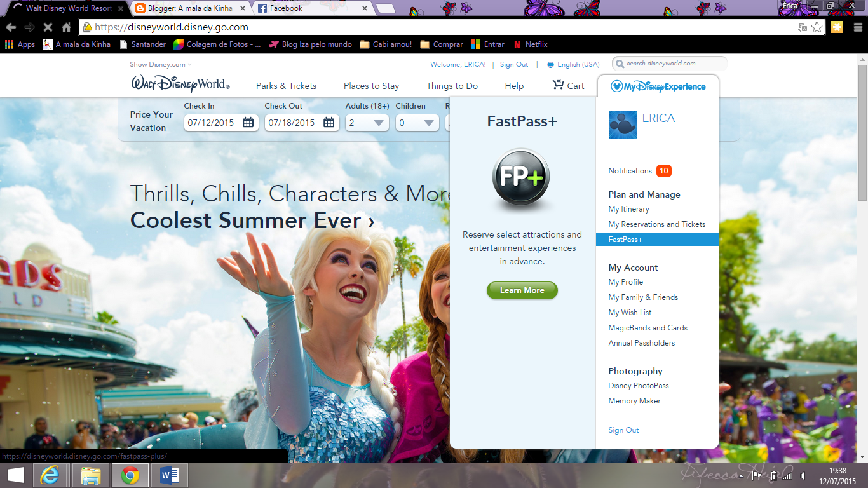Screen dimensions: 868x488
Task: Open the Chrome hamburger menu
Action: coord(857,27)
